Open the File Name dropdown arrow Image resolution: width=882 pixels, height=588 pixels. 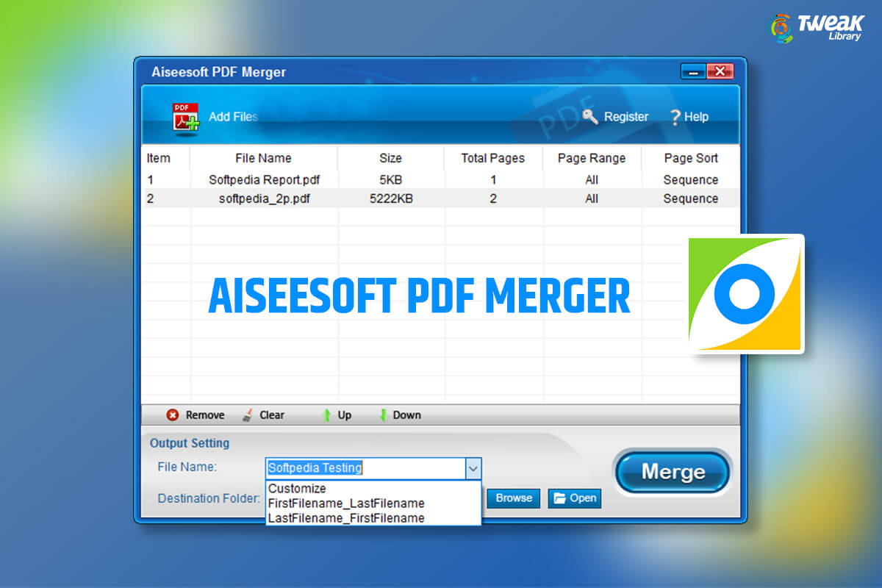pos(474,469)
